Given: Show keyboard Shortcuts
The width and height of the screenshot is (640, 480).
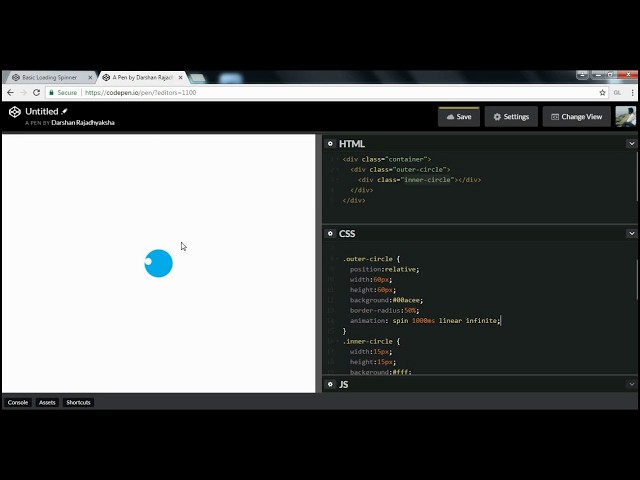Looking at the screenshot, I should point(78,402).
